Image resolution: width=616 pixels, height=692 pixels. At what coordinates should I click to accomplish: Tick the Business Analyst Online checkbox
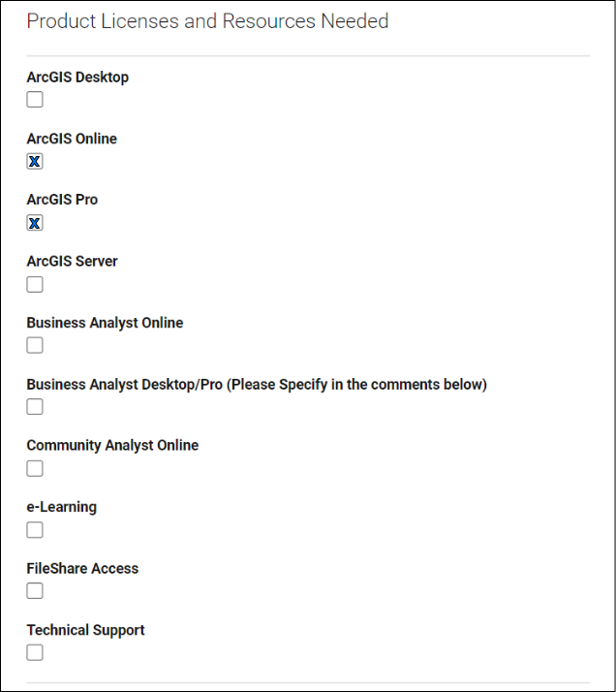35,345
